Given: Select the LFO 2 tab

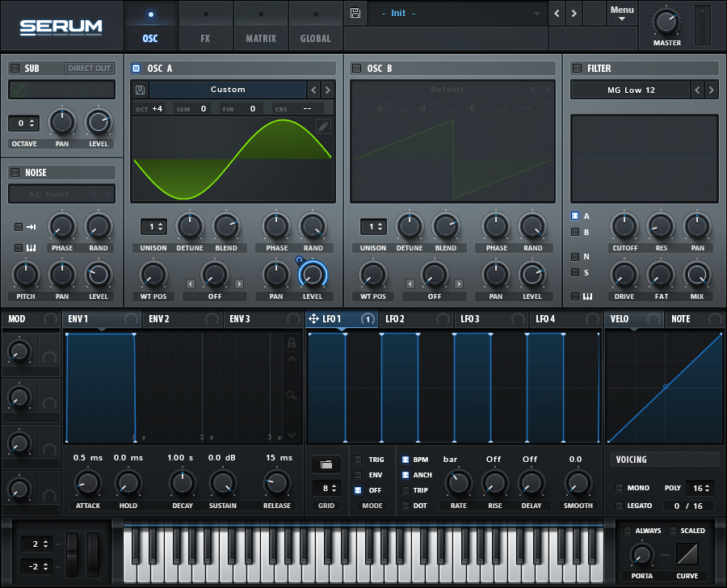Looking at the screenshot, I should [416, 319].
